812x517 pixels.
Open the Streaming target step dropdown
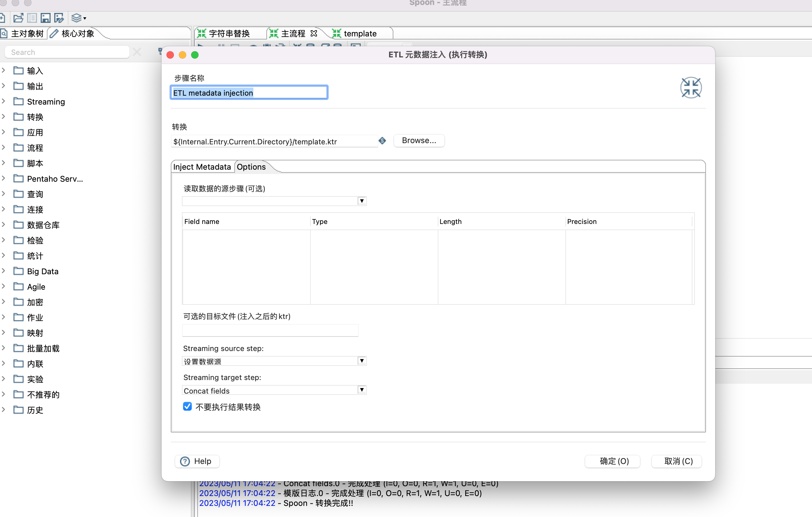tap(362, 390)
